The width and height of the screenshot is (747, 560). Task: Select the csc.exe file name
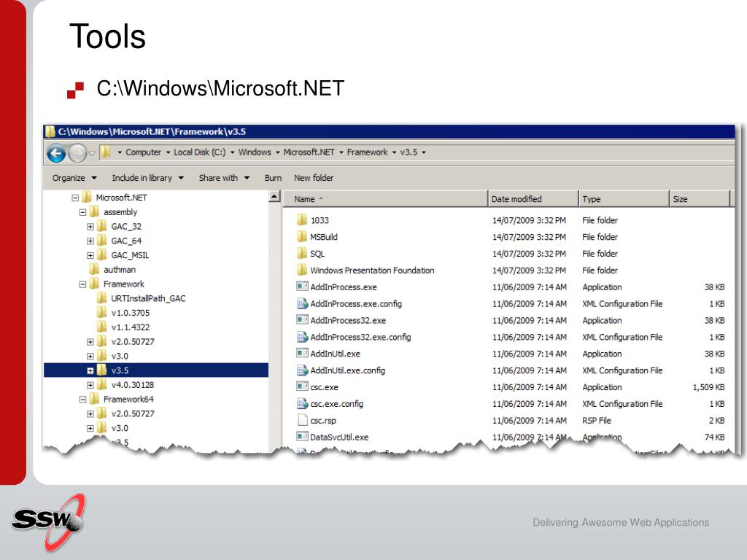(324, 387)
